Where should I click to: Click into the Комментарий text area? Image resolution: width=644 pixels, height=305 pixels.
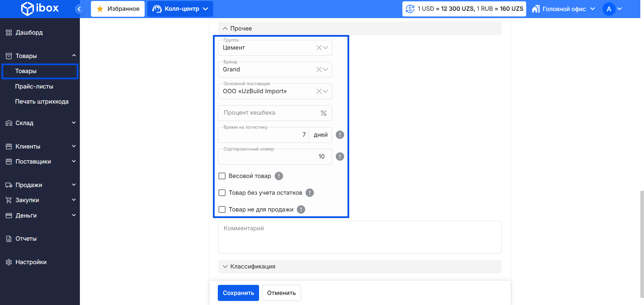pos(359,237)
